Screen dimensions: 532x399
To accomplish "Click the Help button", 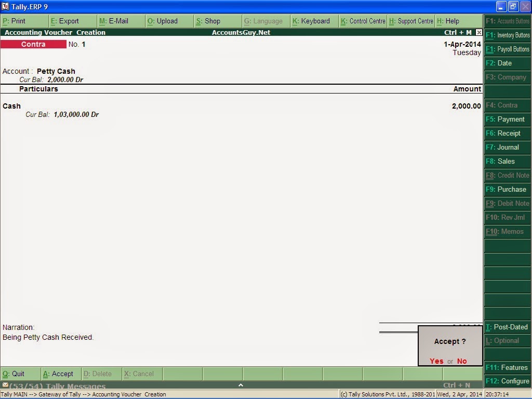I will coord(459,21).
